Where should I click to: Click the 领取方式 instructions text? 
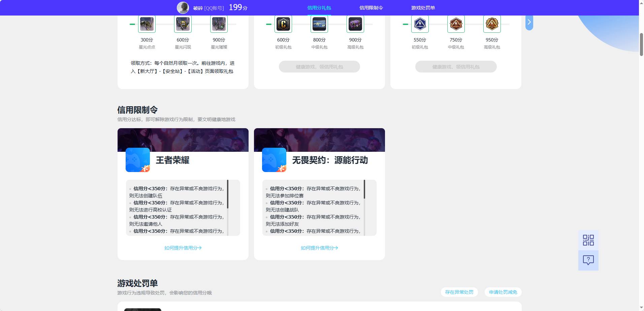pos(183,67)
